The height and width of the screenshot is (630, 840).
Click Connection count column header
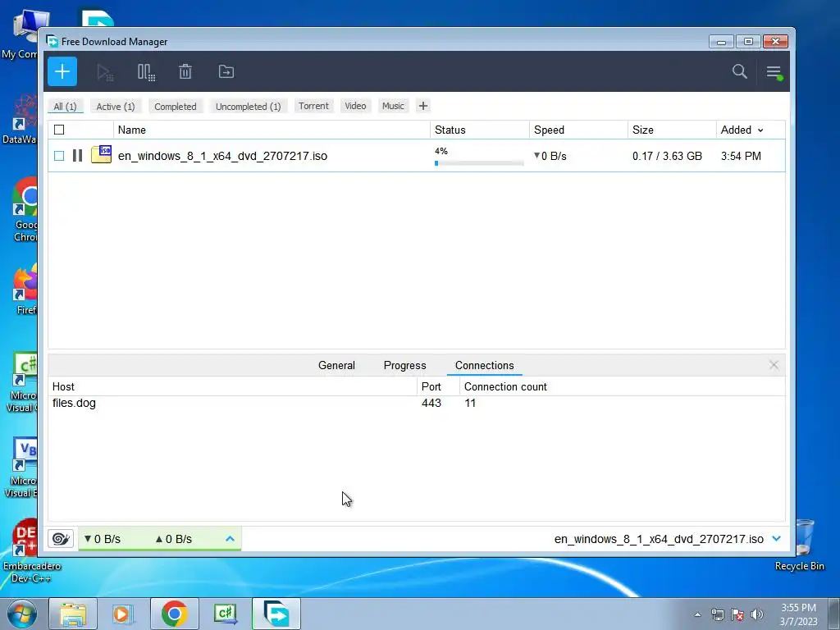coord(505,386)
